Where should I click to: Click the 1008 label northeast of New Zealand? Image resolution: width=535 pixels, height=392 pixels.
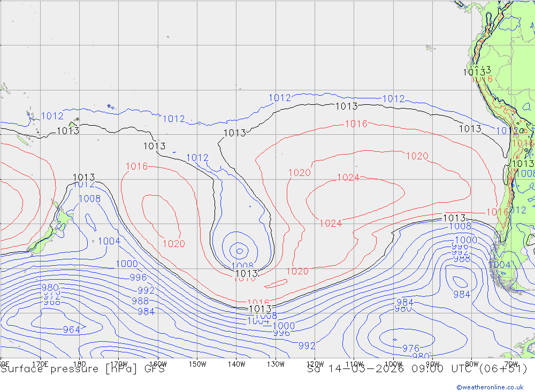[x=90, y=198]
